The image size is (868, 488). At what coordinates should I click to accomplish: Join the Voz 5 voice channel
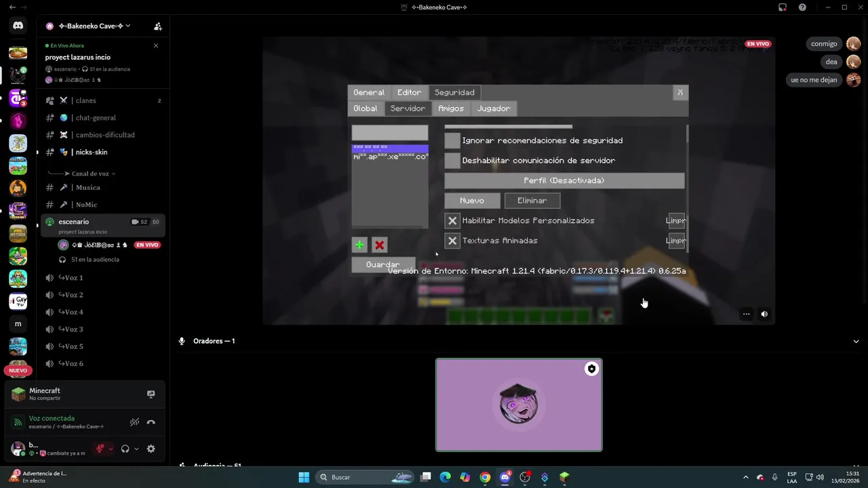coord(103,346)
